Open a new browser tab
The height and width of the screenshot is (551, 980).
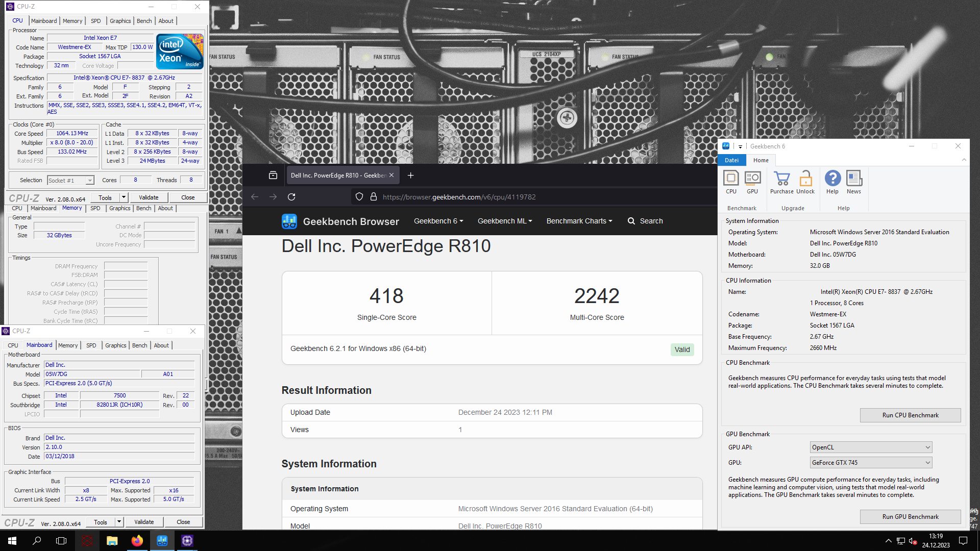click(410, 176)
